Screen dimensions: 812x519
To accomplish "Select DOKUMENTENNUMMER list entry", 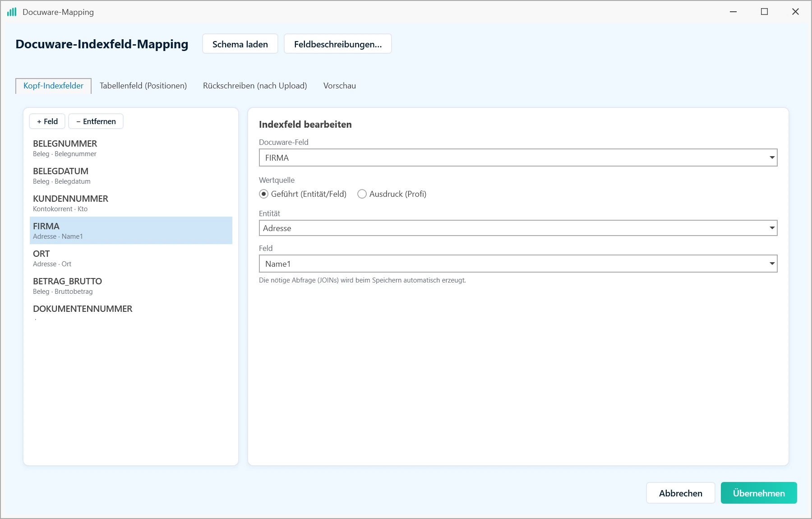I will 131,313.
